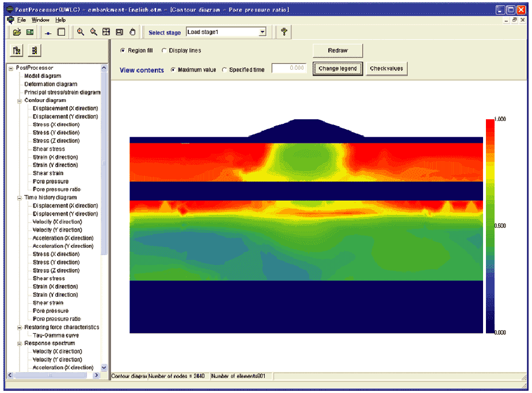The height and width of the screenshot is (393, 532).
Task: Click the empty square frame toolbar icon
Action: pos(61,32)
